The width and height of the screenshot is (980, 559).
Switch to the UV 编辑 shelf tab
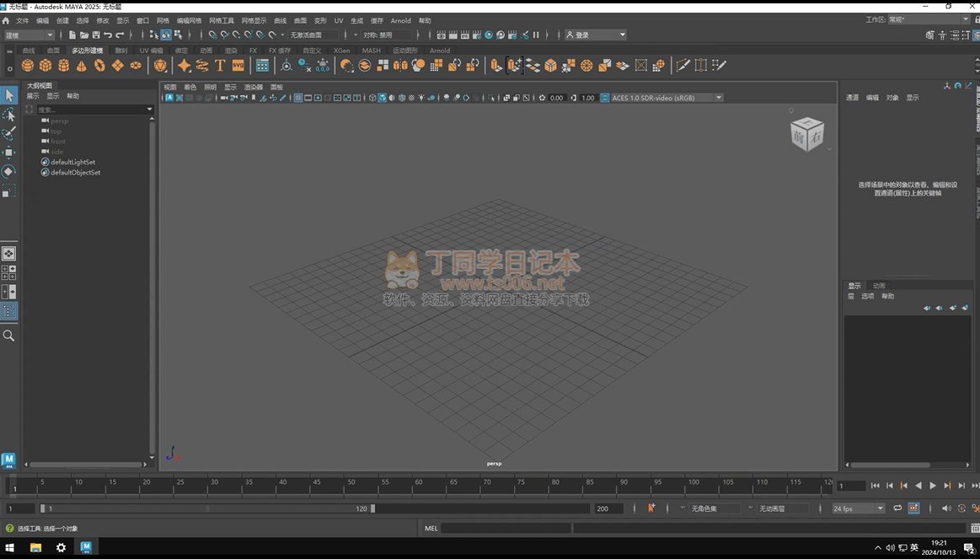coord(151,51)
